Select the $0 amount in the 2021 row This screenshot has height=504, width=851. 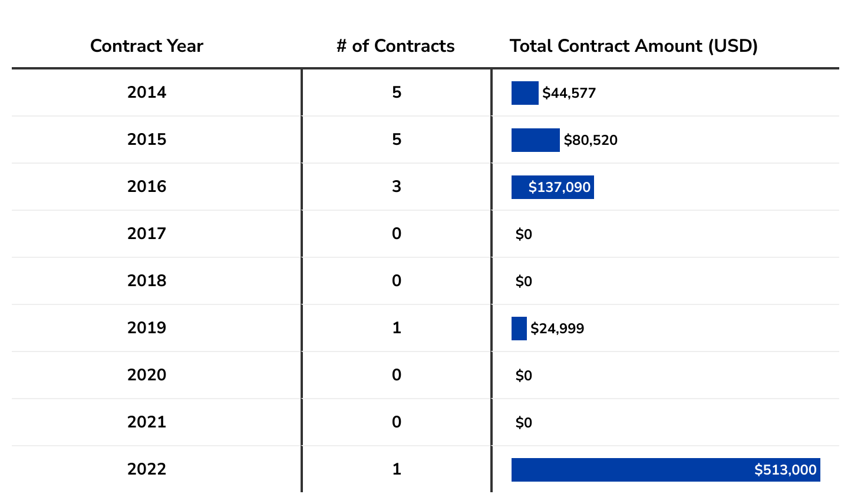(x=523, y=423)
